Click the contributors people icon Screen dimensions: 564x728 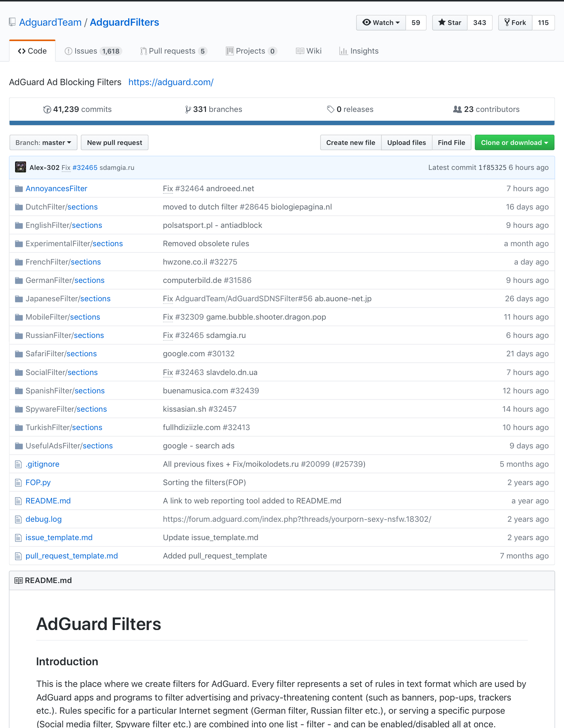tap(457, 109)
